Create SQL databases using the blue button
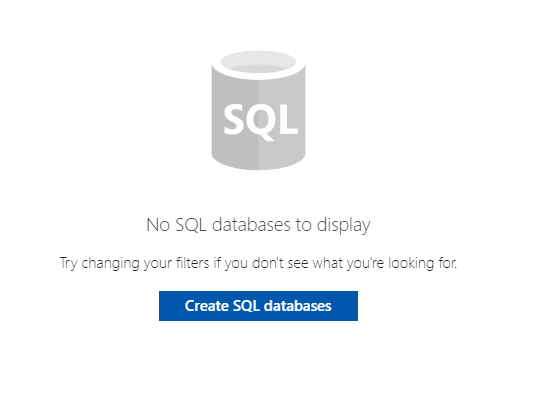The width and height of the screenshot is (544, 398). pyautogui.click(x=258, y=306)
